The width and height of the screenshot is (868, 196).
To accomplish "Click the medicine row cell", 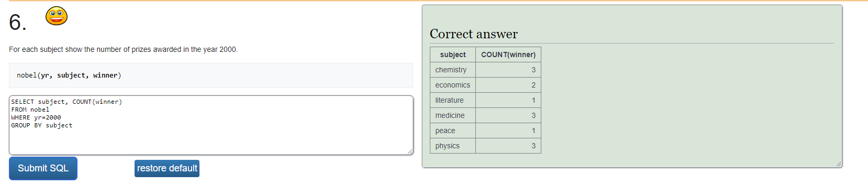I will 453,115.
